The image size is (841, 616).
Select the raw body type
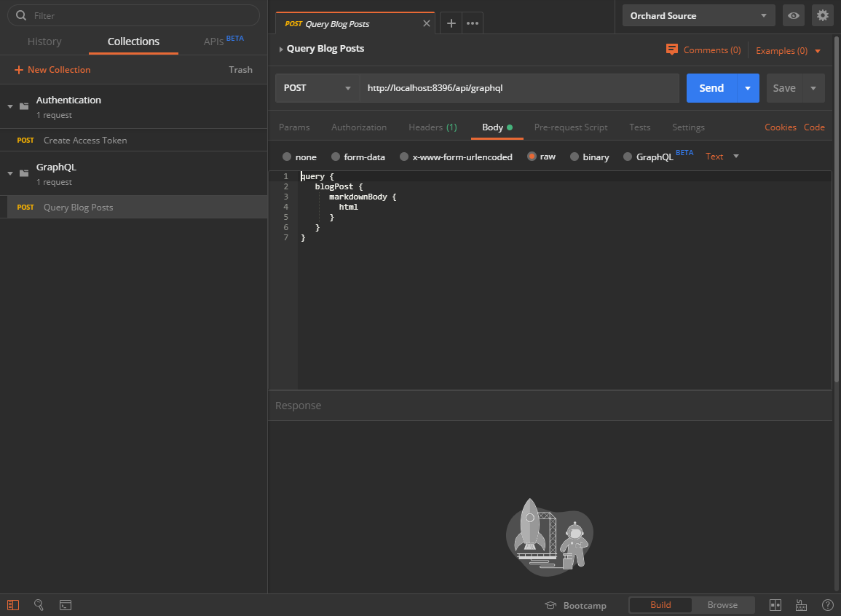click(x=532, y=156)
